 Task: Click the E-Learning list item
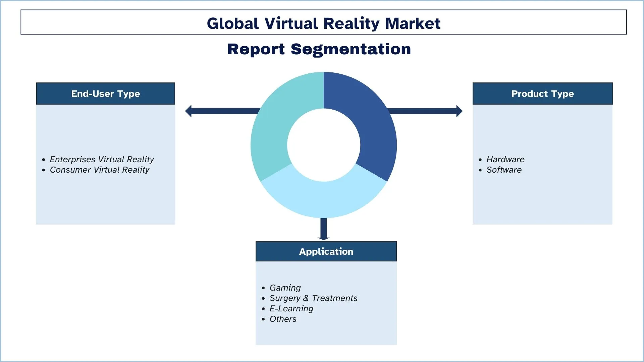point(291,308)
